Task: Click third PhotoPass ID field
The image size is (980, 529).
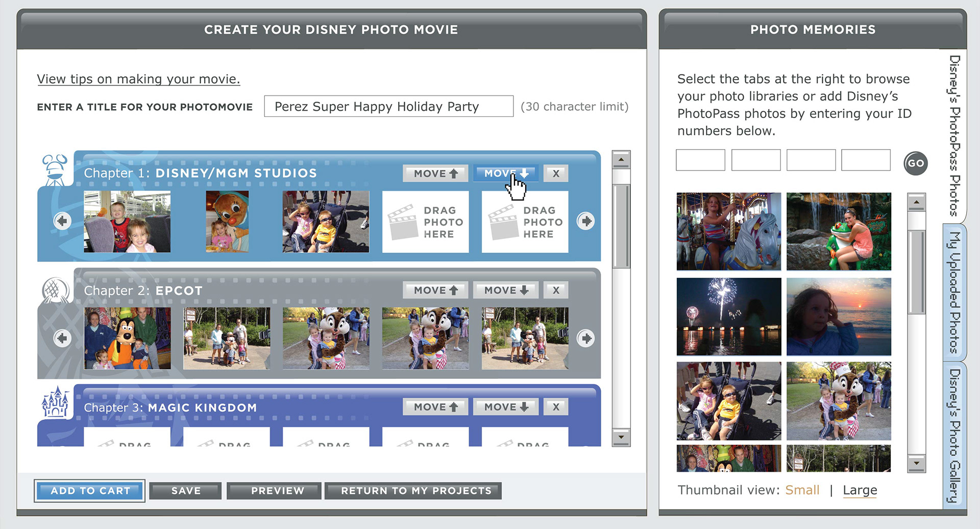Action: 811,160
